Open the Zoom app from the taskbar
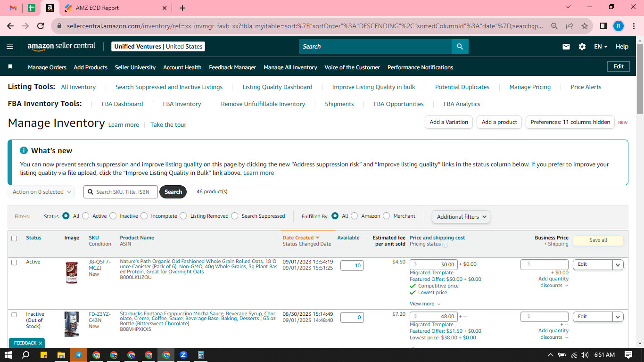This screenshot has height=362, width=644. click(183, 355)
